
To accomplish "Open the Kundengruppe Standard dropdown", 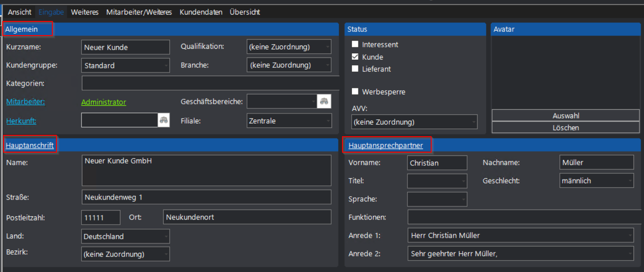I will click(x=126, y=65).
